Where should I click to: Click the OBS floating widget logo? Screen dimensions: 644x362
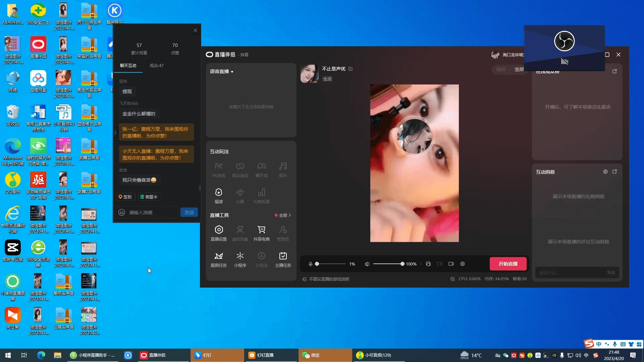(565, 41)
